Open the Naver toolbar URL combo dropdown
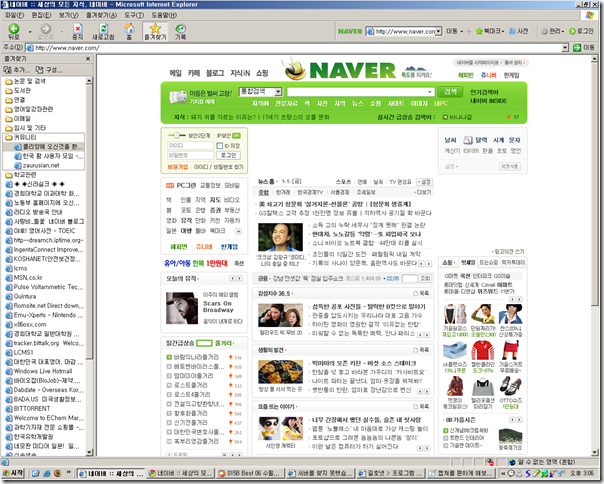The image size is (604, 484). click(x=438, y=32)
